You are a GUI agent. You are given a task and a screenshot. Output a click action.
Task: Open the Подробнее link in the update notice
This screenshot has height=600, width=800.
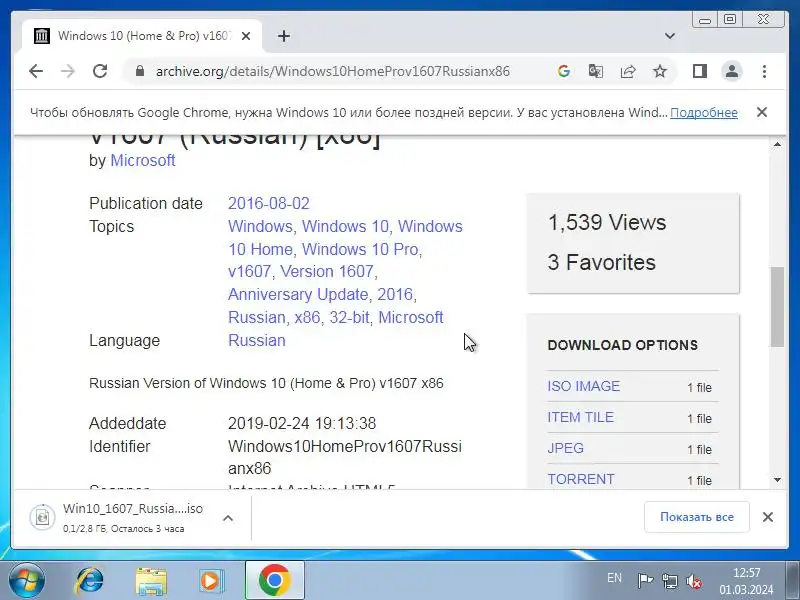[704, 112]
